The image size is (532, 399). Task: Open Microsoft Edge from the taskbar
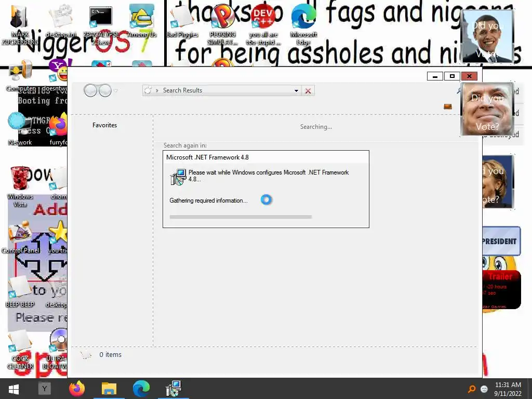(141, 389)
